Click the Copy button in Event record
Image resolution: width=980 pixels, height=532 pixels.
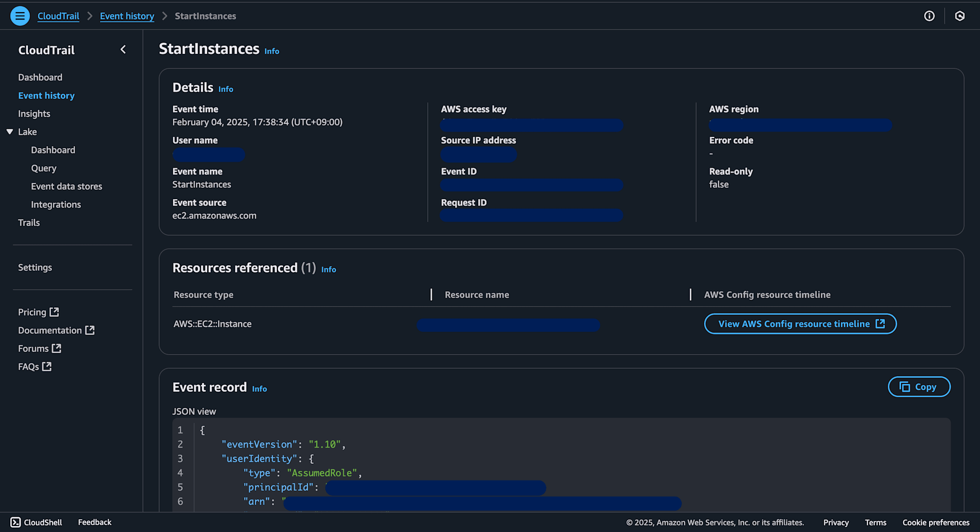tap(918, 386)
